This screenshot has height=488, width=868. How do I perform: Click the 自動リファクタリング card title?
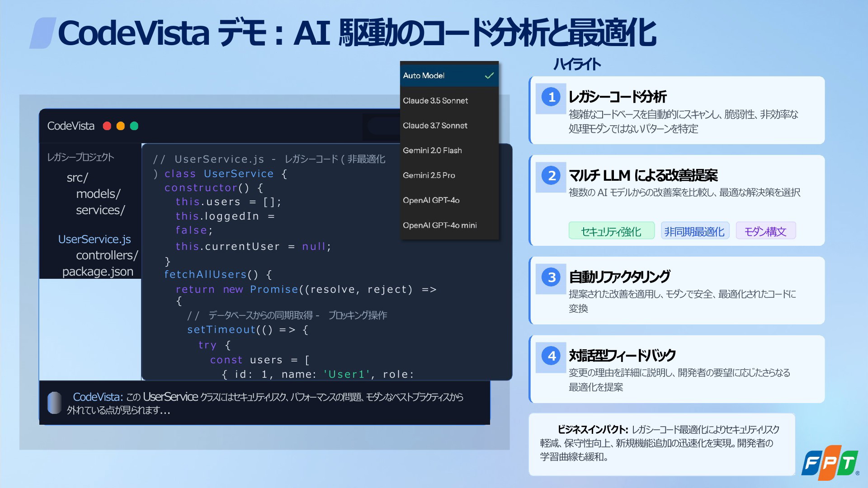coord(619,277)
